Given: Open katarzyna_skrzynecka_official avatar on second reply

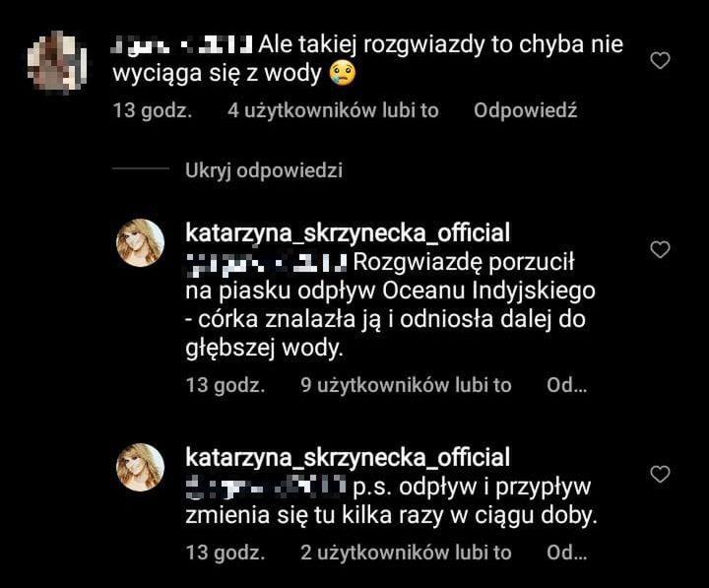Looking at the screenshot, I should tap(140, 467).
